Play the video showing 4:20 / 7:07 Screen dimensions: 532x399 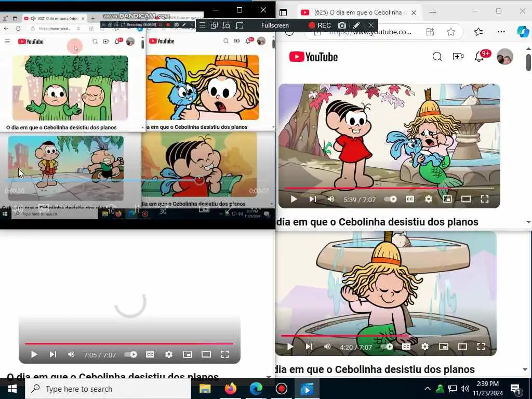pyautogui.click(x=290, y=347)
